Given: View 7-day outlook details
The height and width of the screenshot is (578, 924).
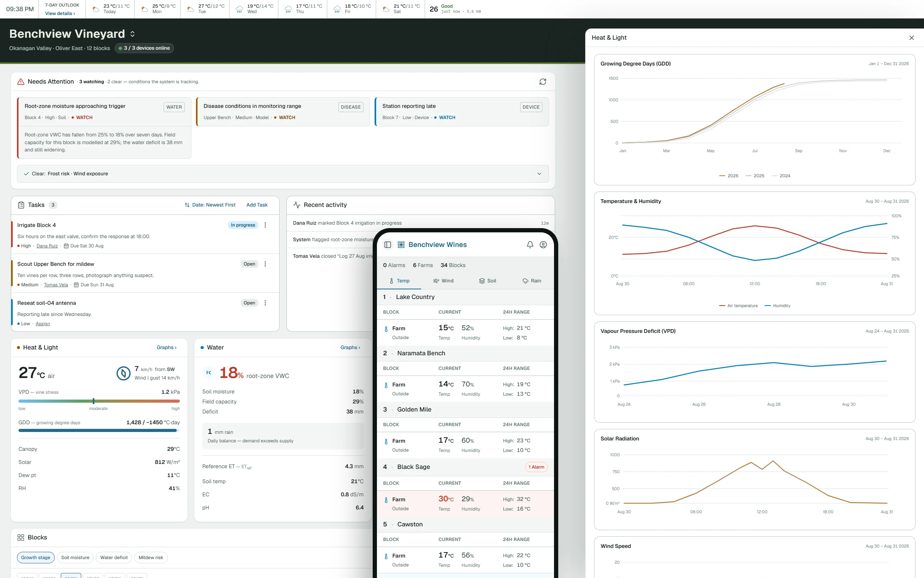Looking at the screenshot, I should [60, 13].
